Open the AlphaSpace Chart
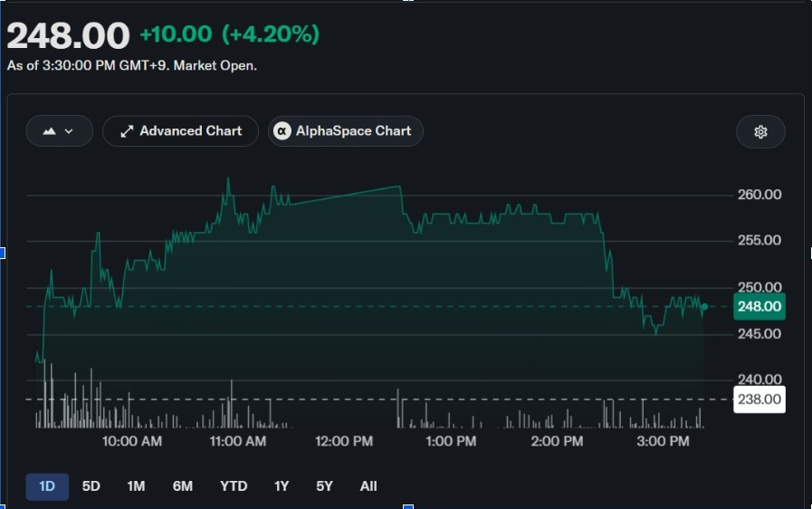812x509 pixels. [x=346, y=131]
